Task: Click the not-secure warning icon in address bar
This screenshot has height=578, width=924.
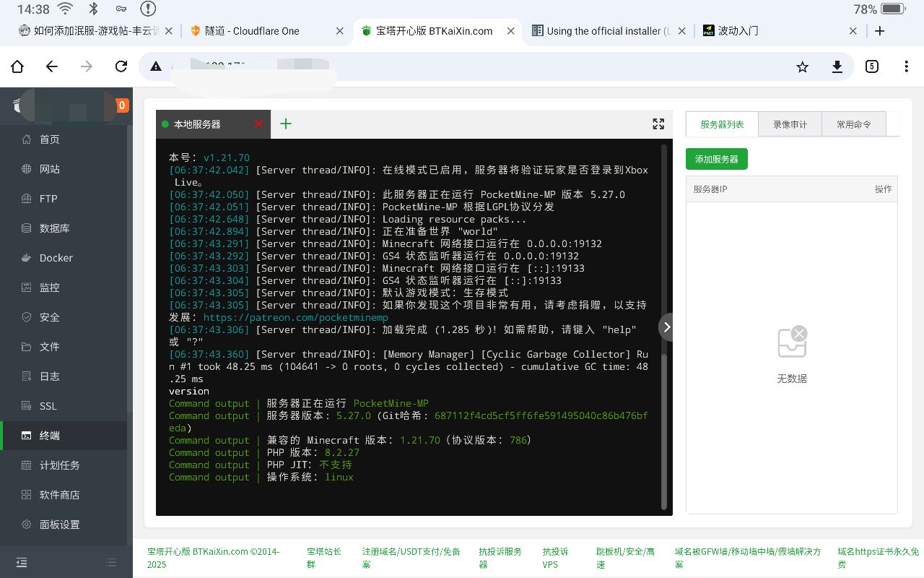Action: click(155, 66)
